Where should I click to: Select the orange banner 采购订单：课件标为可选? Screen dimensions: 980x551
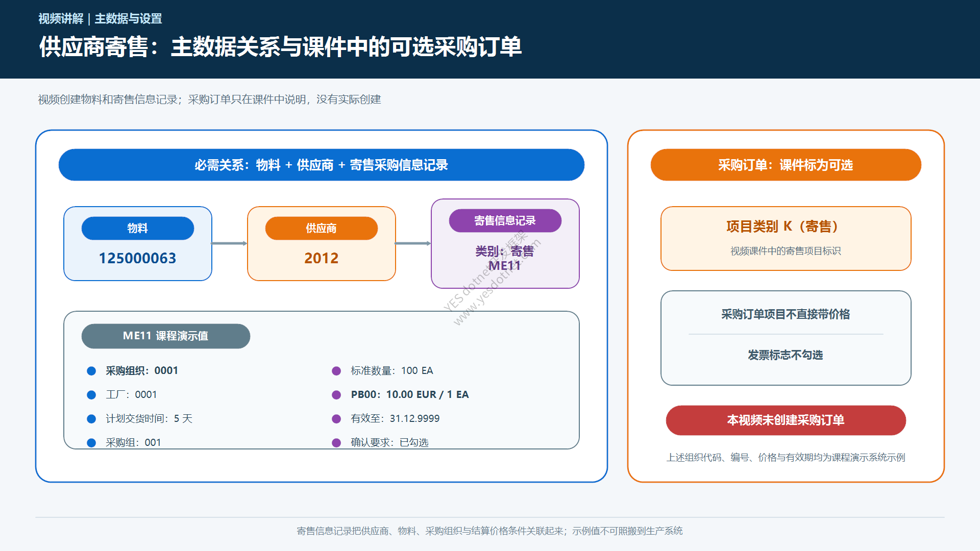point(786,165)
